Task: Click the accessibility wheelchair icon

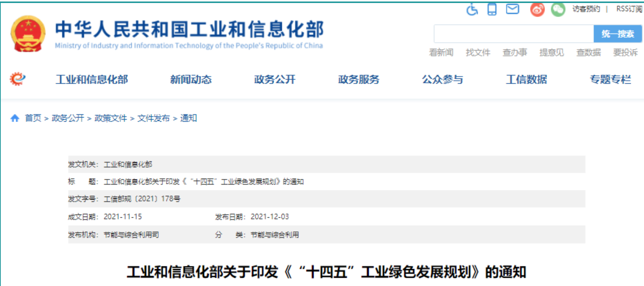Action: 472,9
